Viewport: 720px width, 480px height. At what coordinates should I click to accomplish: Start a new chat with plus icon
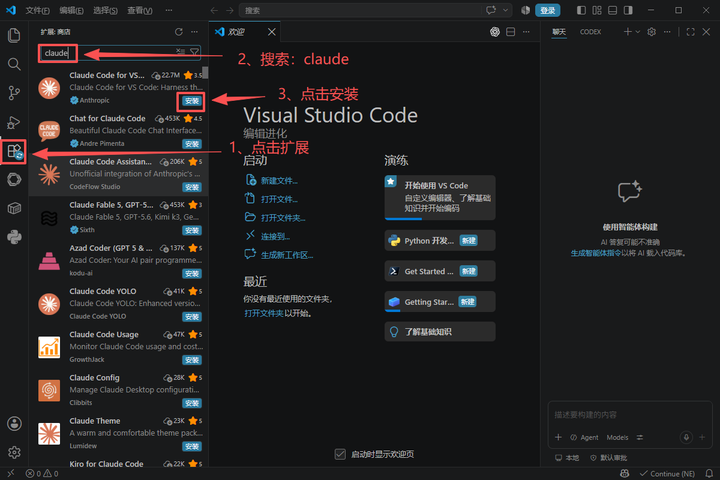627,32
